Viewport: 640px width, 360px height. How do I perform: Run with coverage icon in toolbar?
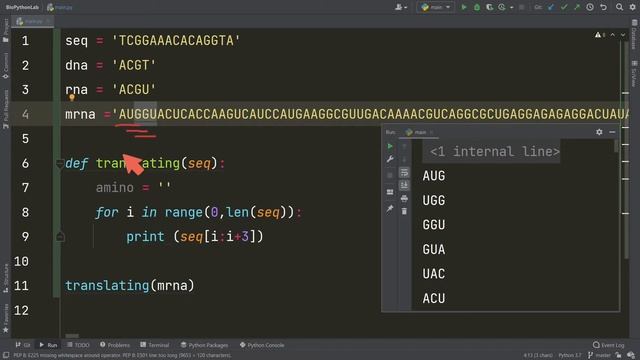click(489, 7)
